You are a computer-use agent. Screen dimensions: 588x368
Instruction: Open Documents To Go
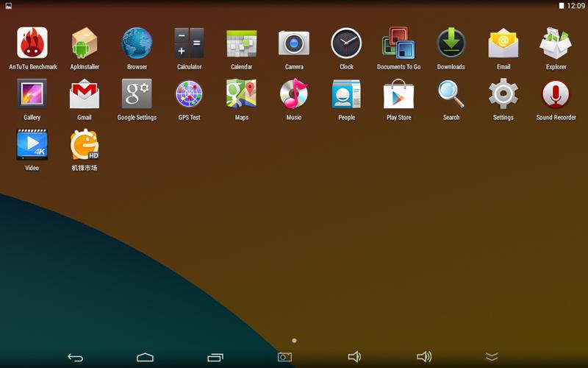pyautogui.click(x=398, y=43)
